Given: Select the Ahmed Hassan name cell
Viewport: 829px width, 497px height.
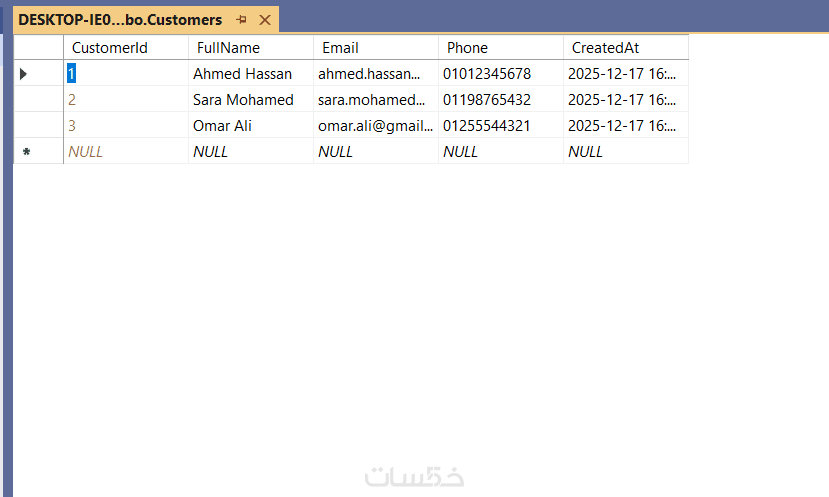Looking at the screenshot, I should 243,74.
